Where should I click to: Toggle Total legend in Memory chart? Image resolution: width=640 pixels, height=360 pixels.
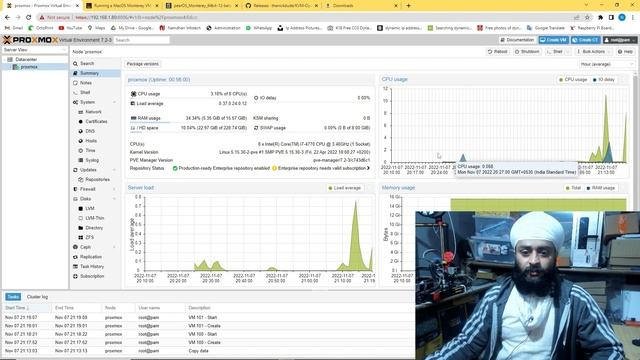point(573,188)
